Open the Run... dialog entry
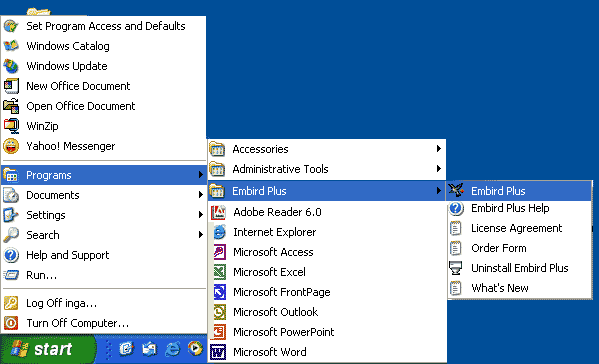599x364 pixels. click(104, 275)
